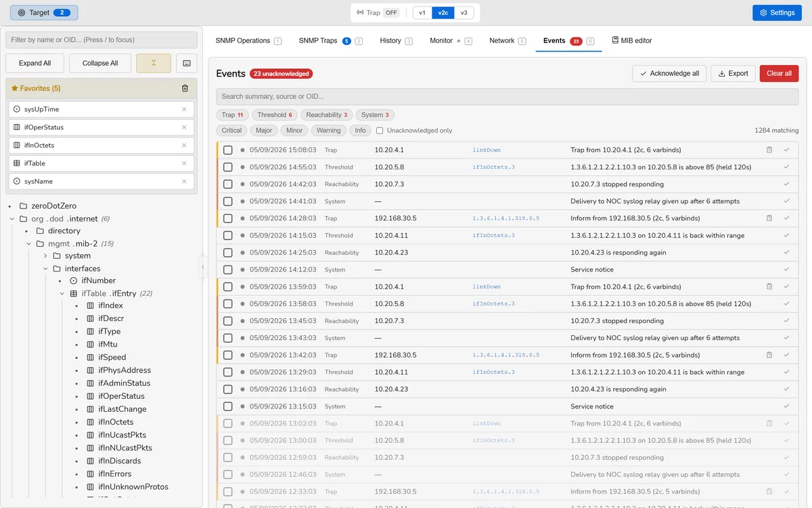Screen dimensions: 812x508
Task: Collapse the mgmt.mib-2 node chevron
Action: coord(28,244)
